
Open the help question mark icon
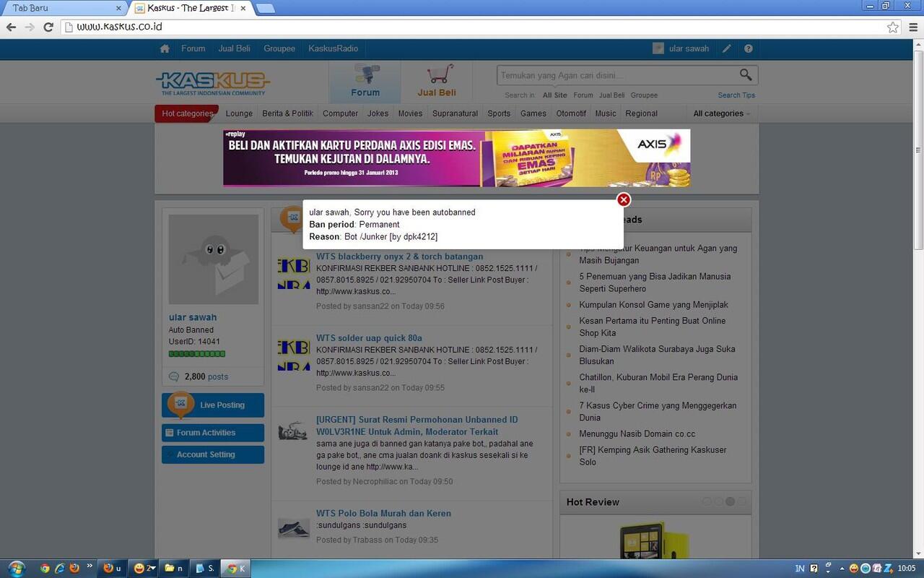pyautogui.click(x=749, y=48)
